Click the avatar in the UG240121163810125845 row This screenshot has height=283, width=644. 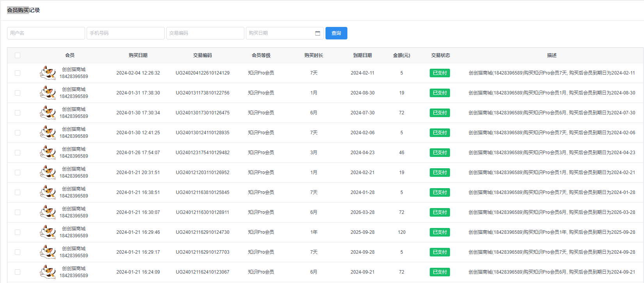coord(48,192)
